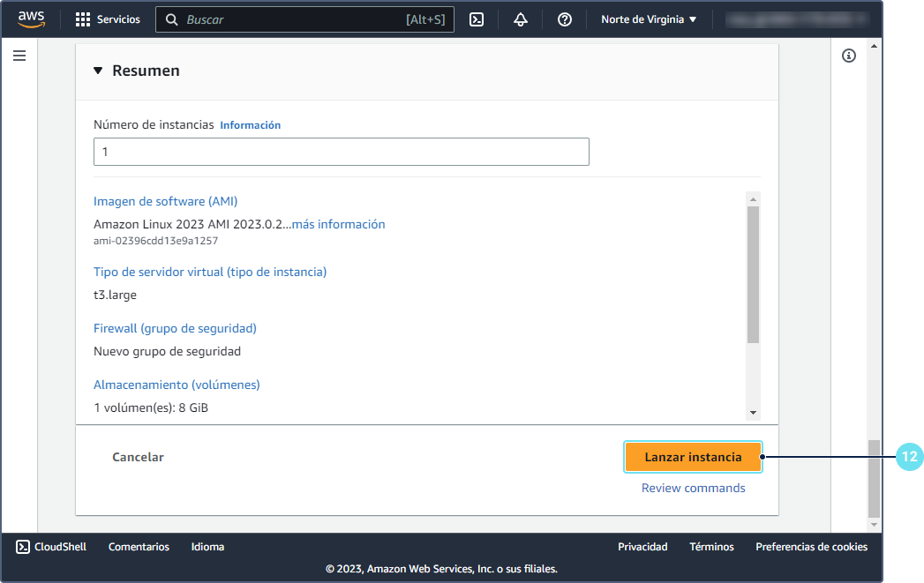Open the Norte de Virginia region dropdown
924x583 pixels.
(x=649, y=19)
